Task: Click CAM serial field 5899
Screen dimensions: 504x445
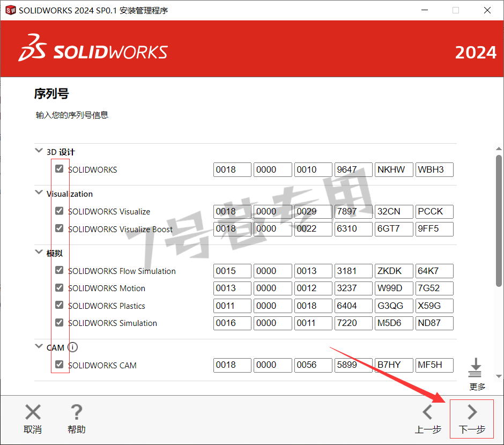Action: [x=353, y=365]
